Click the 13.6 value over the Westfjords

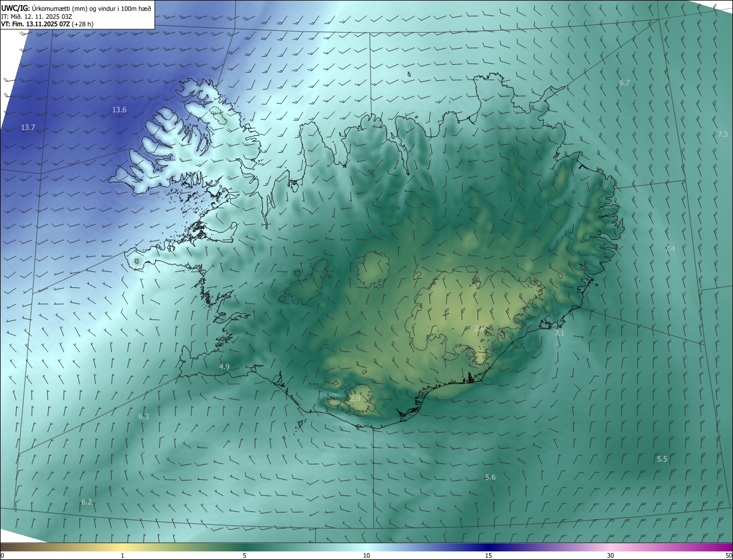pyautogui.click(x=119, y=109)
